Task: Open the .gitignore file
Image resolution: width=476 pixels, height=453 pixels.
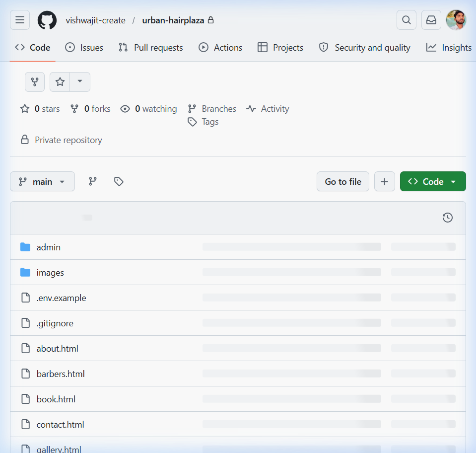Action: pyautogui.click(x=55, y=323)
